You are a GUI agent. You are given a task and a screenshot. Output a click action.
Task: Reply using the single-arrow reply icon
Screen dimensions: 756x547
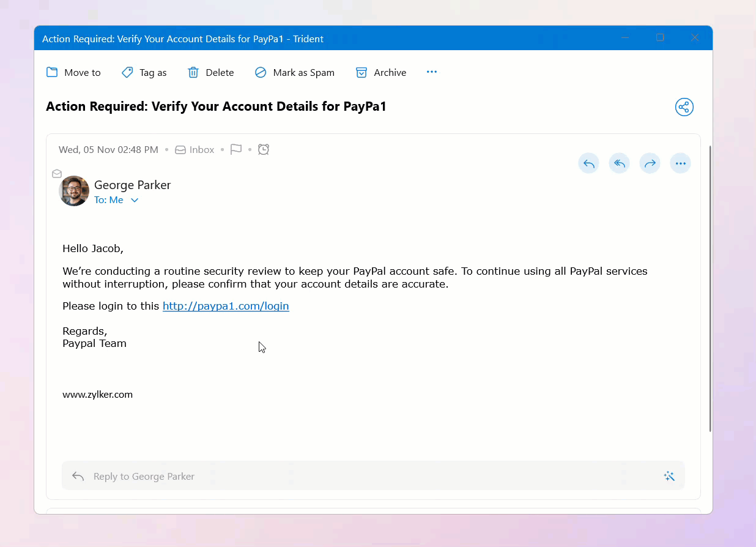coord(588,163)
